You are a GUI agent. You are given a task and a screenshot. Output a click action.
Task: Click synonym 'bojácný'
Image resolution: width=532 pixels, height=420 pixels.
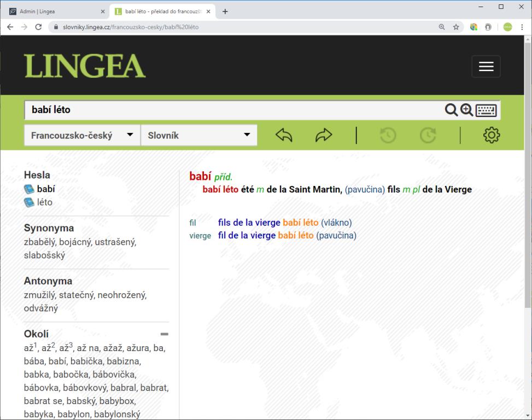tap(75, 242)
